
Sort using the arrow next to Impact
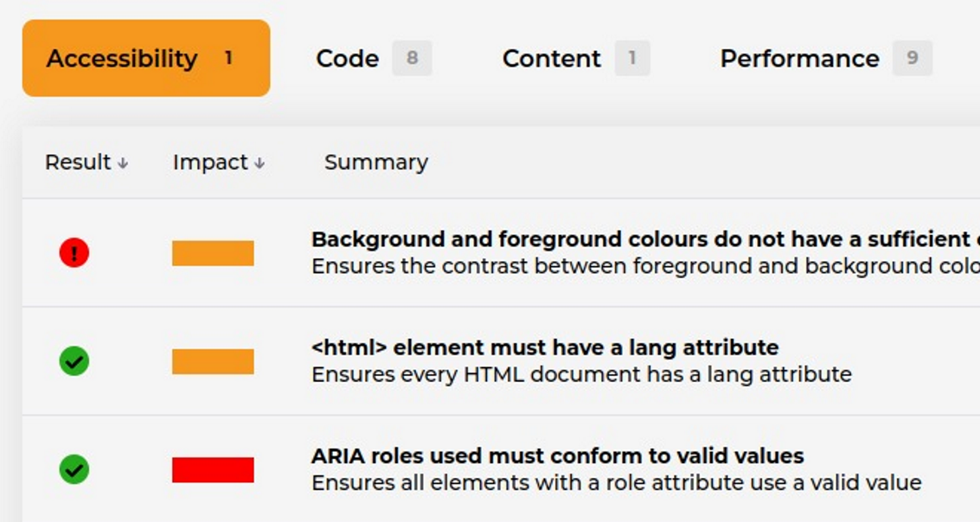[259, 163]
